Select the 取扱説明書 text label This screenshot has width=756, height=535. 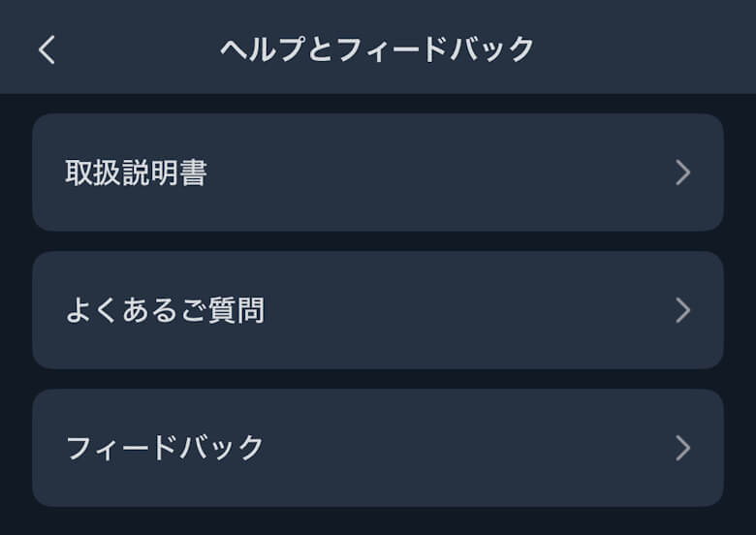136,173
